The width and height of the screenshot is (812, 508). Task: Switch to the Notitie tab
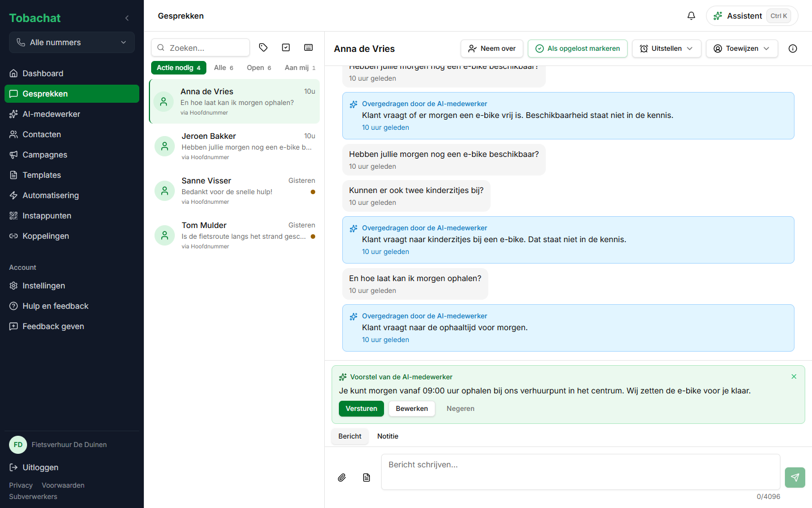pyautogui.click(x=387, y=436)
